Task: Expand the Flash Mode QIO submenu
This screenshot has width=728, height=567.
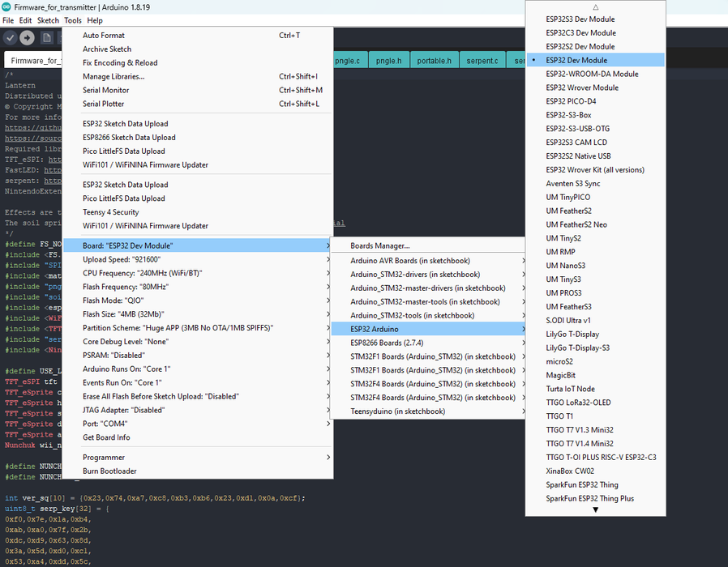Action: pyautogui.click(x=198, y=301)
